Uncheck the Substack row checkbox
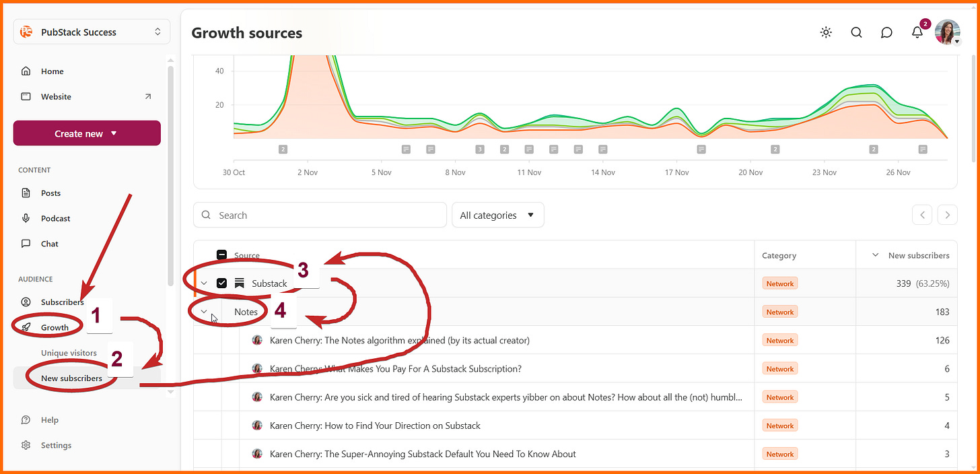 point(221,283)
